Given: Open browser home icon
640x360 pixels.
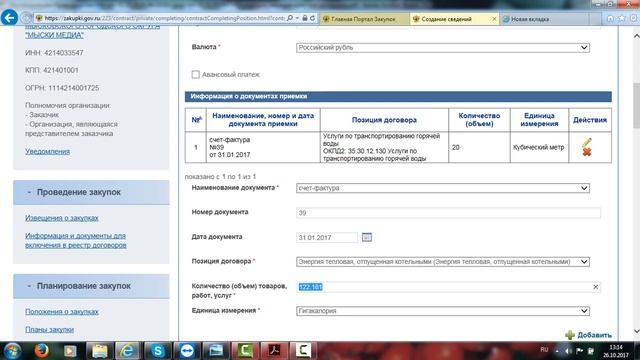Looking at the screenshot, I should click(x=610, y=18).
